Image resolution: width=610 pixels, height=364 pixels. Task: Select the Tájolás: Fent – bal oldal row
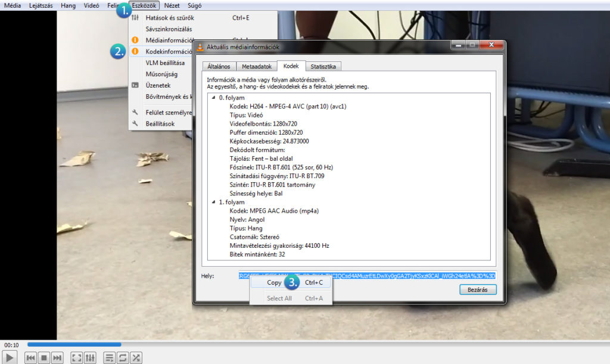[261, 158]
